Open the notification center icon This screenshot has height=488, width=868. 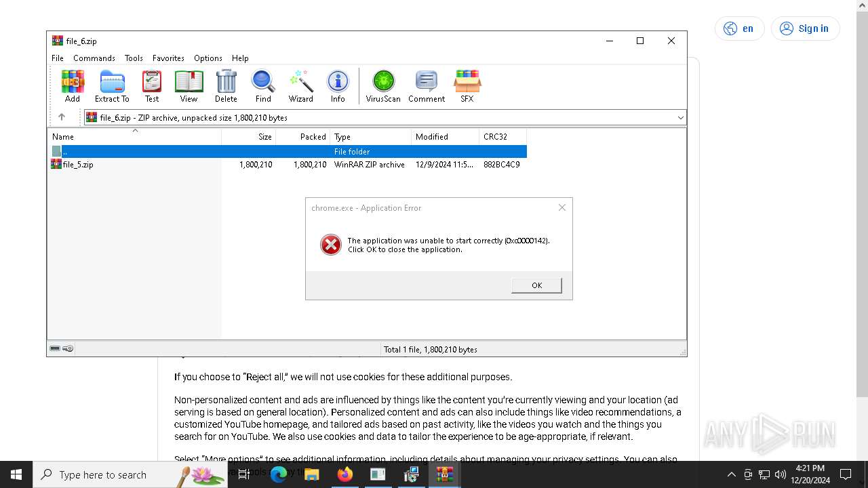point(846,474)
